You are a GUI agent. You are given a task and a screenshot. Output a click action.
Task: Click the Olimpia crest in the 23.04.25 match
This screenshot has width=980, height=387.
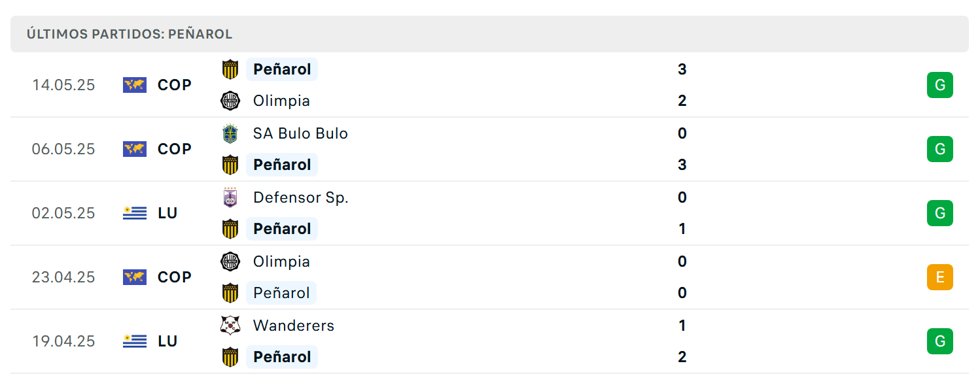pyautogui.click(x=230, y=261)
